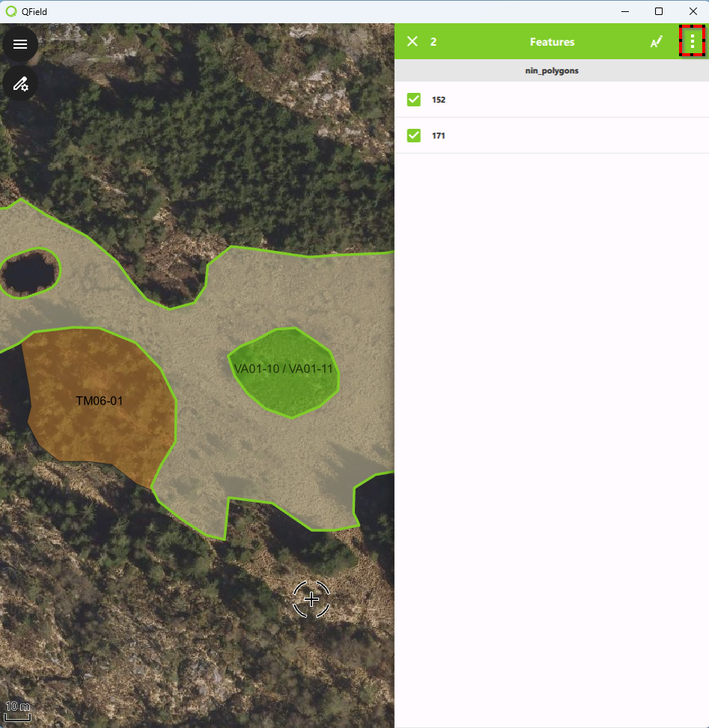Toggle digitizing mode with pencil-gear button
The width and height of the screenshot is (709, 728).
pos(20,83)
